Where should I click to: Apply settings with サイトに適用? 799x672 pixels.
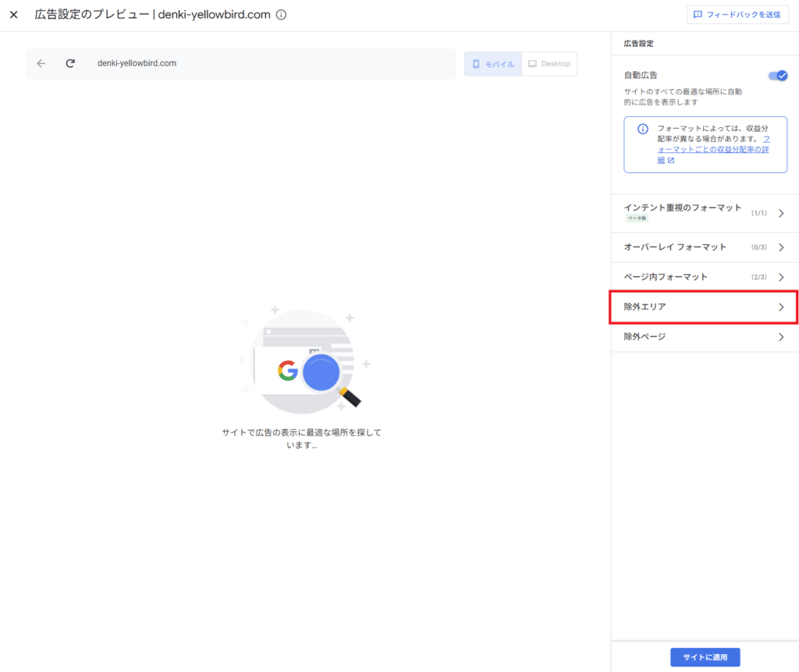(705, 657)
